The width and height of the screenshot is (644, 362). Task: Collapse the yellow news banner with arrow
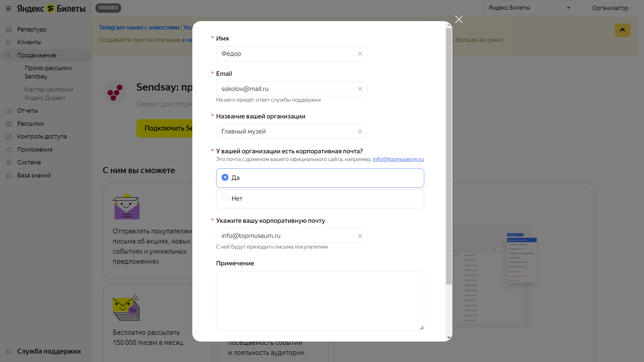(622, 30)
